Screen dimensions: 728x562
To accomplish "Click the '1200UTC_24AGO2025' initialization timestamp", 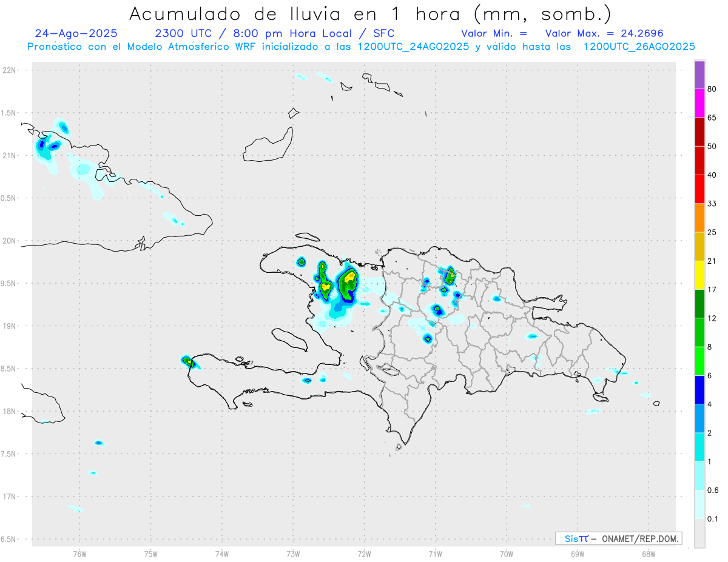I will pyautogui.click(x=413, y=47).
